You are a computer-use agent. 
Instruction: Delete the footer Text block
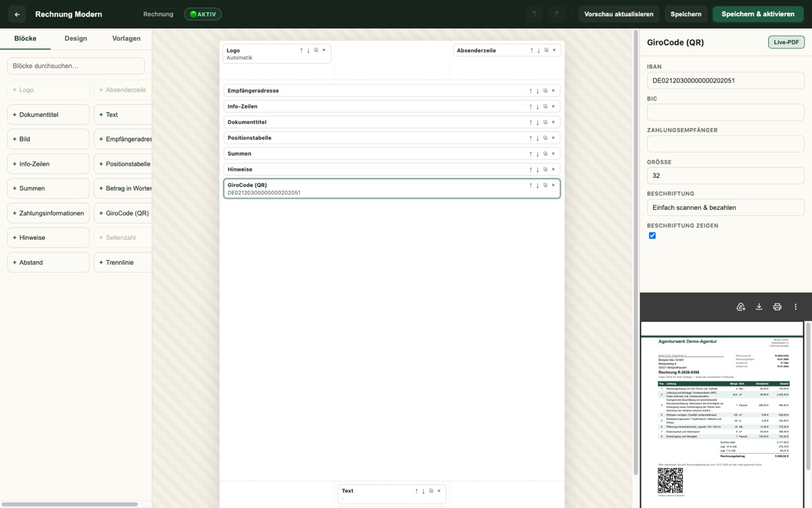click(x=438, y=491)
